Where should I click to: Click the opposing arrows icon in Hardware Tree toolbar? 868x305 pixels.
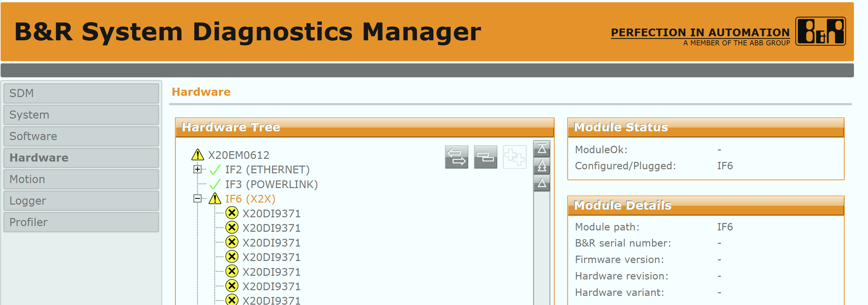point(456,157)
